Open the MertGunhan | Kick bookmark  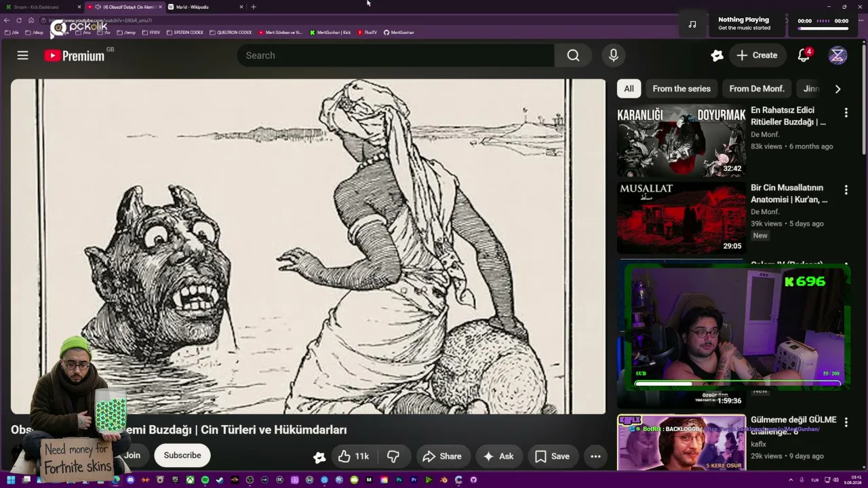pos(330,33)
